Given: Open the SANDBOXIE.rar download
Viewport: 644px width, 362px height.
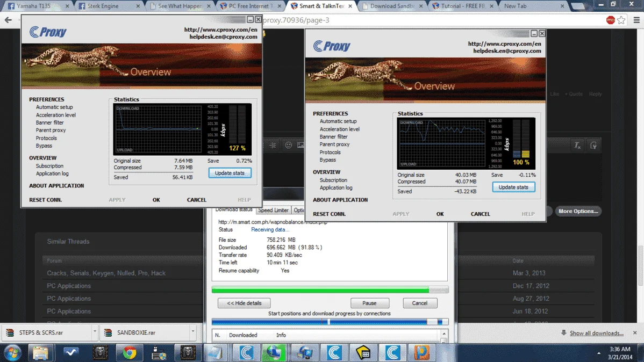Looking at the screenshot, I should (137, 332).
